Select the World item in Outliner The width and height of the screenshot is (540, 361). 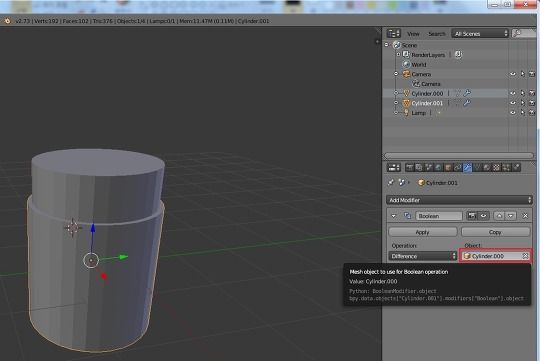point(419,64)
